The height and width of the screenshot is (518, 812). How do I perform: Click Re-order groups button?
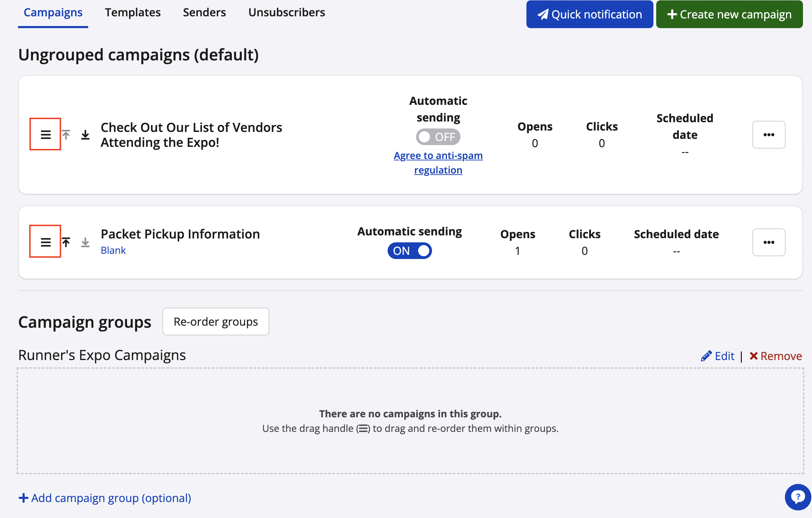[215, 321]
